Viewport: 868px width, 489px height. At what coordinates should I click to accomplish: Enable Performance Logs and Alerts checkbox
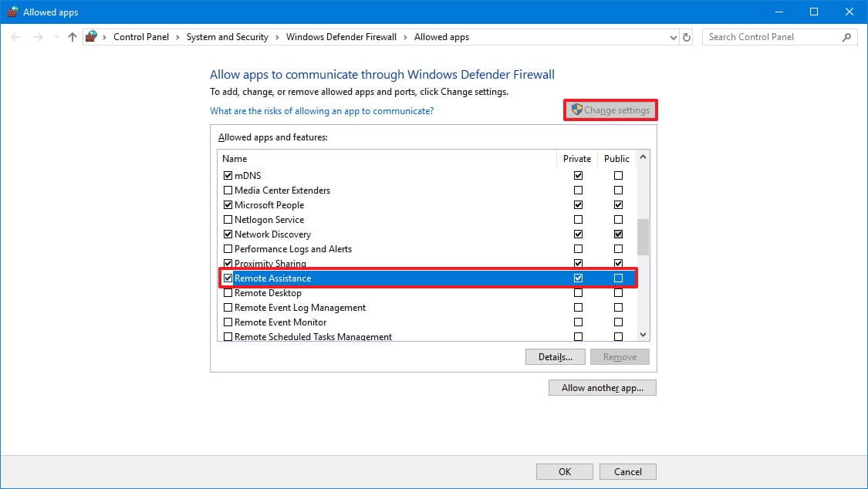(228, 249)
